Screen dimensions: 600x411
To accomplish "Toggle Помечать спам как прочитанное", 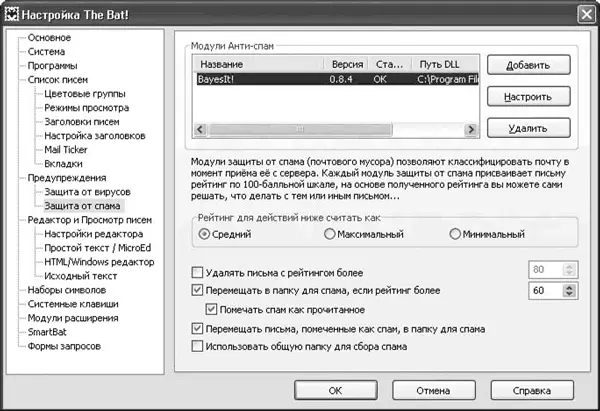I will pyautogui.click(x=211, y=309).
